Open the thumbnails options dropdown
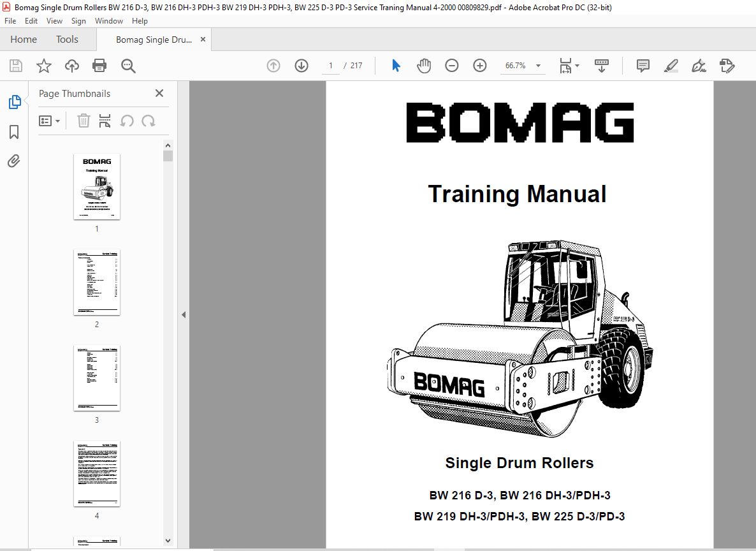Screen dimensions: 756x551 click(x=49, y=121)
